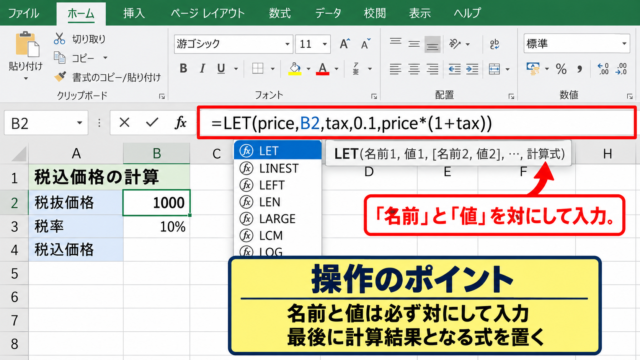Select column A header
The width and height of the screenshot is (640, 360).
[76, 153]
